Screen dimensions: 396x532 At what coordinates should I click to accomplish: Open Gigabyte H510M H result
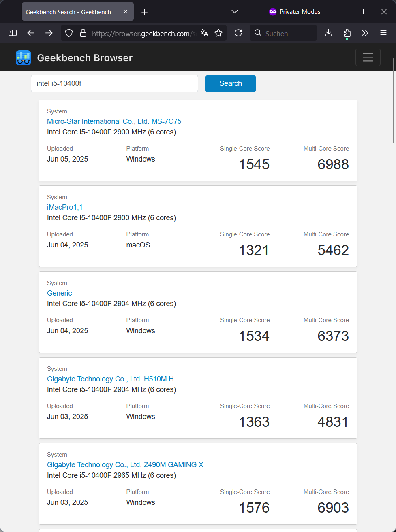click(110, 379)
